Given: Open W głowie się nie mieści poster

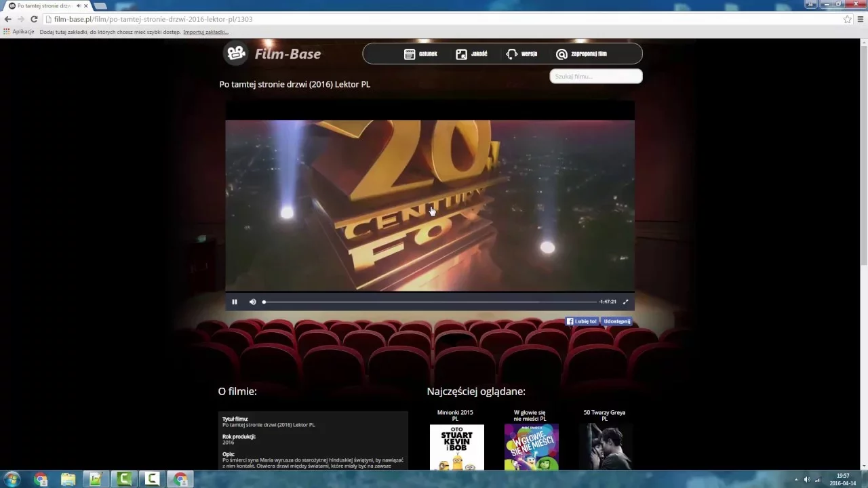Looking at the screenshot, I should [x=532, y=447].
